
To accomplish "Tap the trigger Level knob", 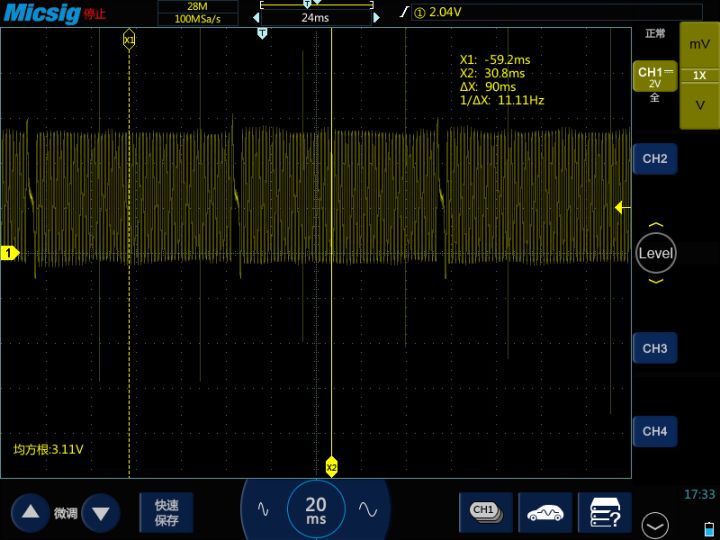I will point(656,253).
